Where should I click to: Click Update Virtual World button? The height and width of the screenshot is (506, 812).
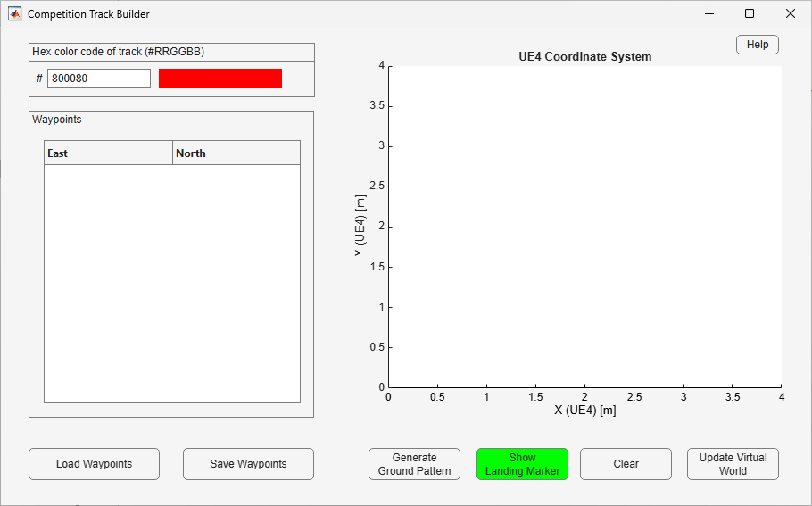(x=733, y=464)
